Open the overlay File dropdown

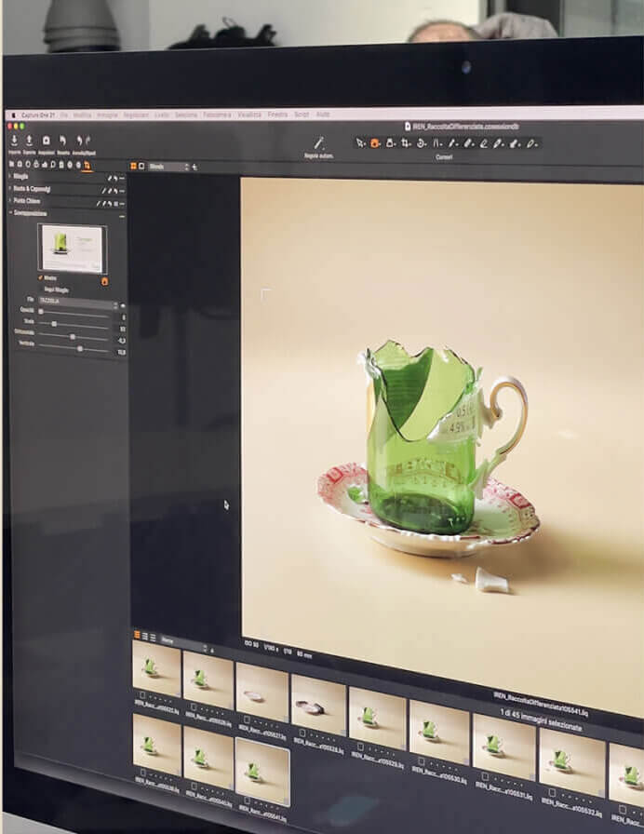point(77,303)
